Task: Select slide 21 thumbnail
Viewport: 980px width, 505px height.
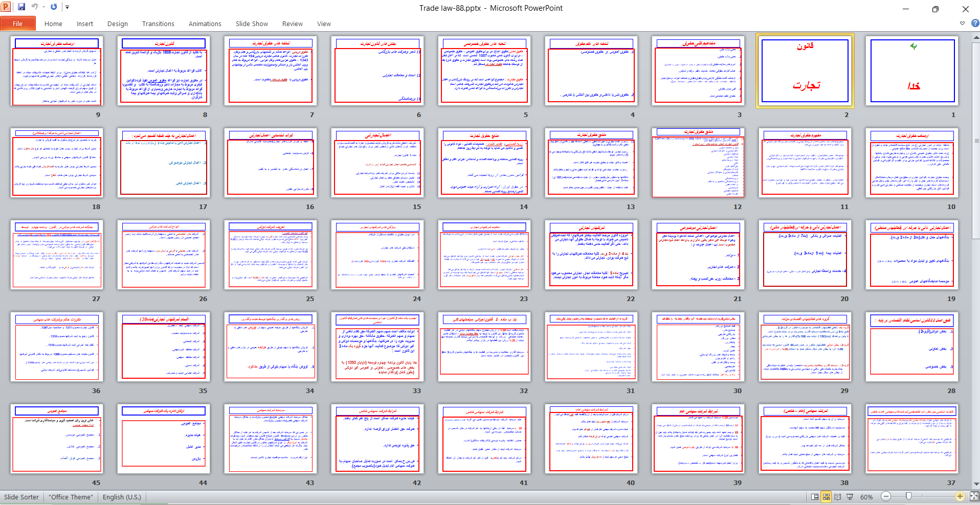Action: (698, 255)
